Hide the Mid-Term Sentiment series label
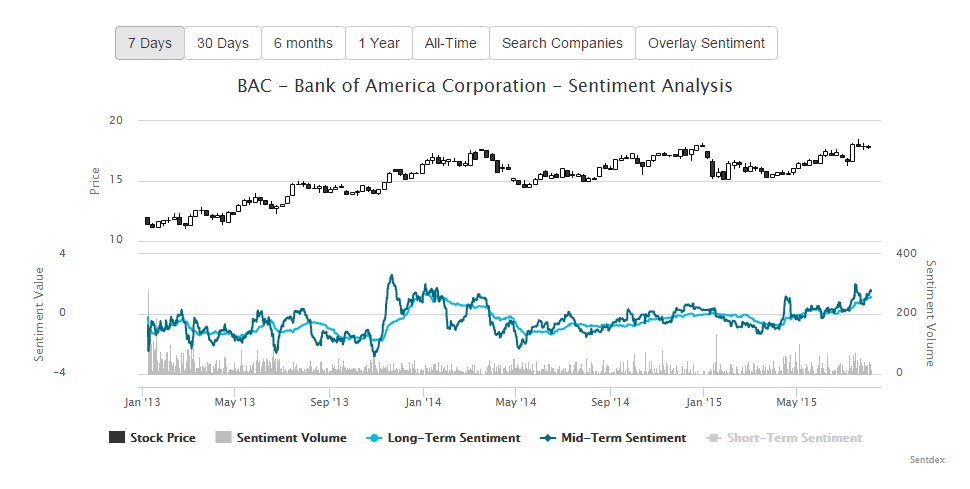 [622, 437]
